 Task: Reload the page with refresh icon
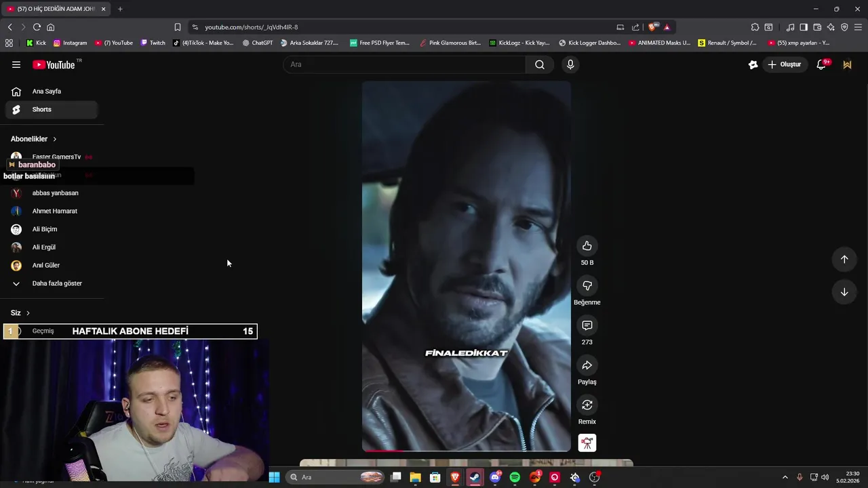click(37, 27)
